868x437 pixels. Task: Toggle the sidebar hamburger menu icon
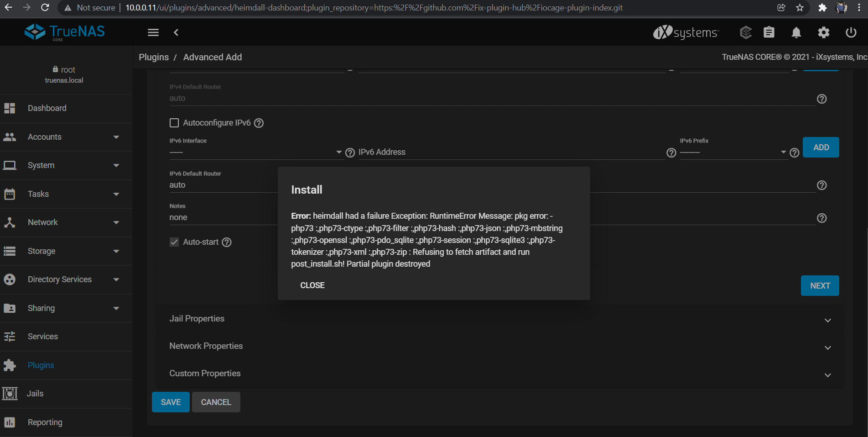pos(153,32)
